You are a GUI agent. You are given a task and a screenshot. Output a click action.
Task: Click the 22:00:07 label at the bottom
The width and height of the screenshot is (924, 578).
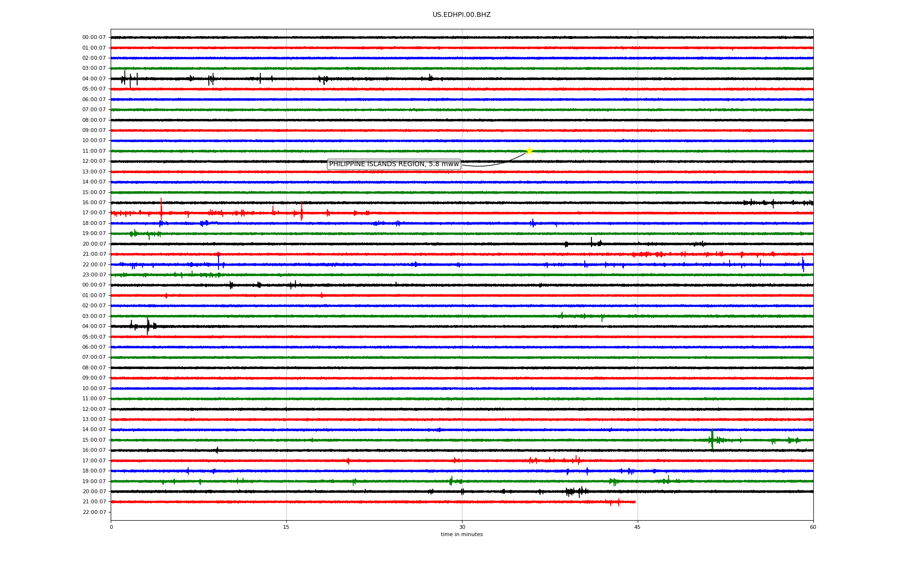coord(94,512)
